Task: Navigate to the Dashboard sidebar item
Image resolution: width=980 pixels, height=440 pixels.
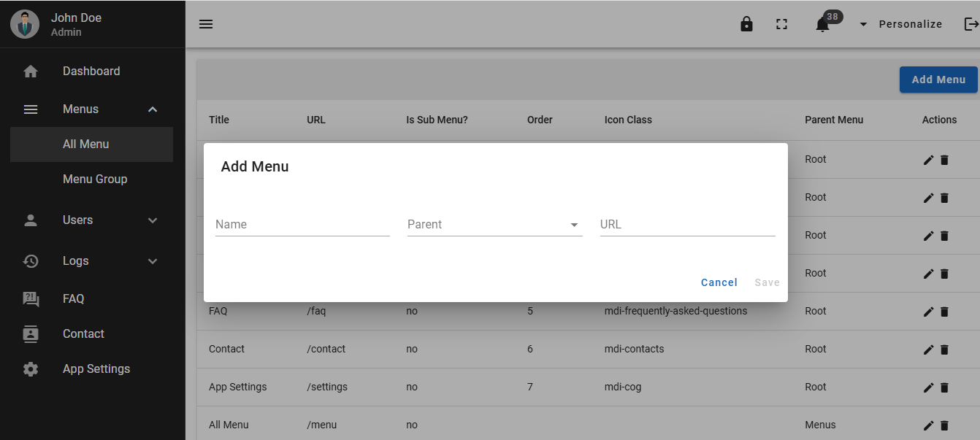Action: pyautogui.click(x=91, y=71)
